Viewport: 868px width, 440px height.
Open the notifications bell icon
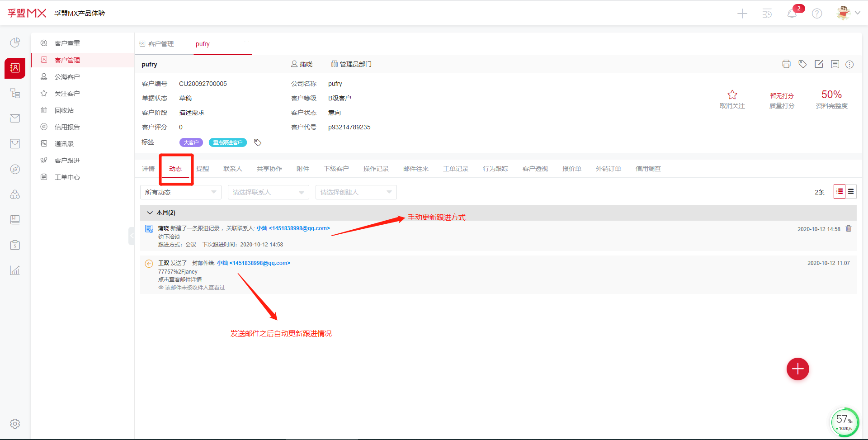tap(792, 14)
